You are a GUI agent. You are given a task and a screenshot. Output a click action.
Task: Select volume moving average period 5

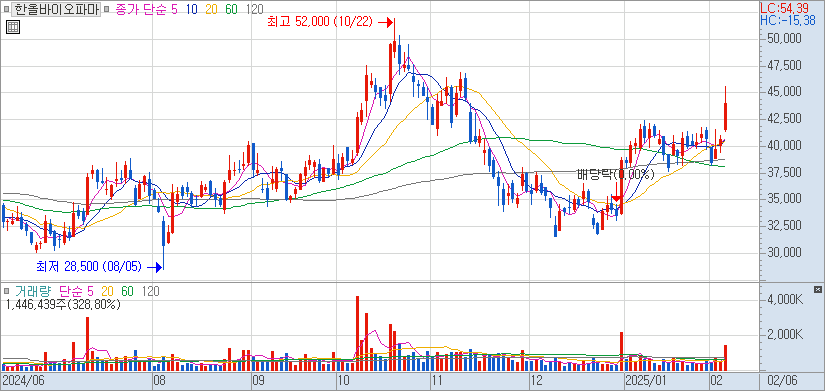(90, 291)
